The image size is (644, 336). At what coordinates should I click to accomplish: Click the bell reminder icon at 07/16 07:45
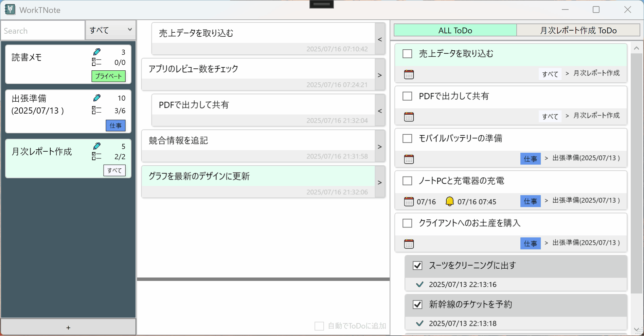(449, 201)
